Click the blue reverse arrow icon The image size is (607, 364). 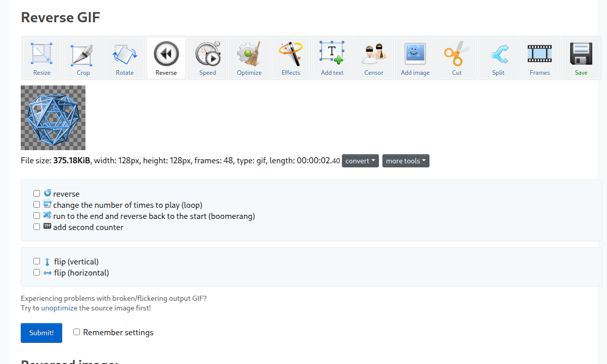pos(48,193)
